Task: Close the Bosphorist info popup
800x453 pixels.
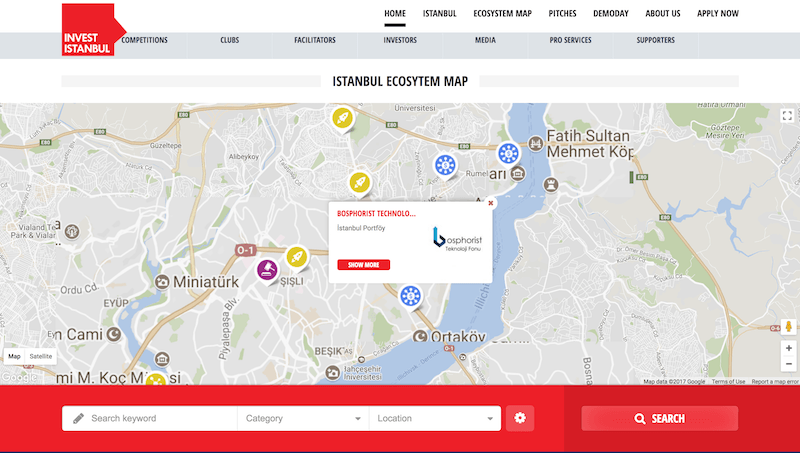Action: (x=490, y=203)
